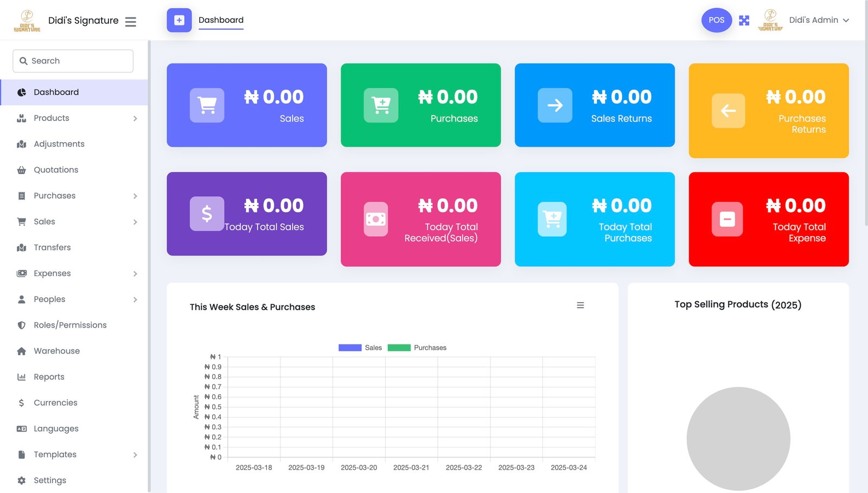Click the Today Total Received money icon
Screen dimensions: 868x493
pos(375,219)
